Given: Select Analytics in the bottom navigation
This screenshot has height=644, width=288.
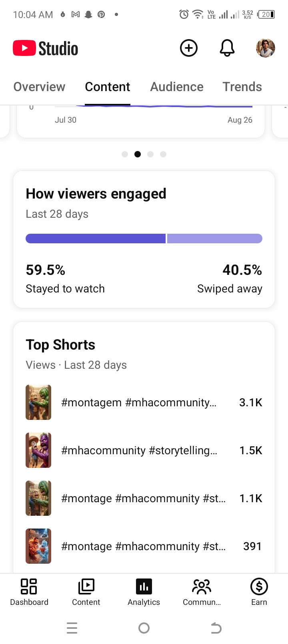Looking at the screenshot, I should (144, 592).
